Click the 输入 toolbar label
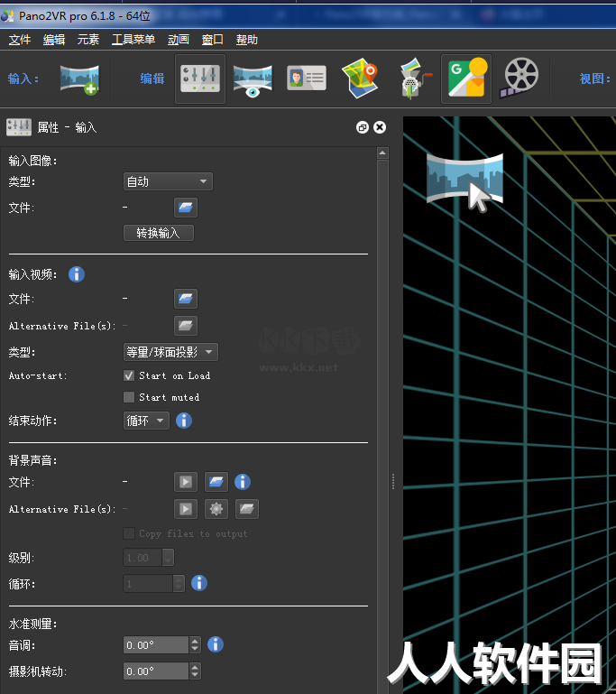This screenshot has height=694, width=616. [23, 79]
